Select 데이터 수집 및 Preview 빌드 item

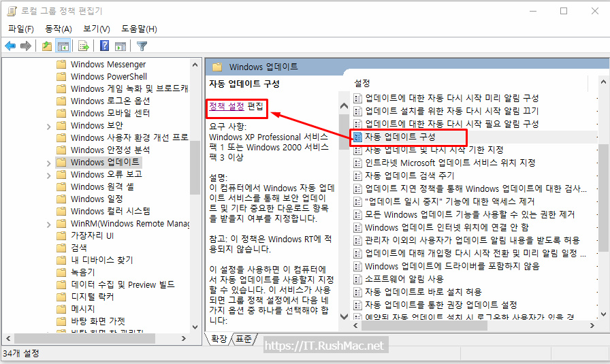tap(123, 284)
